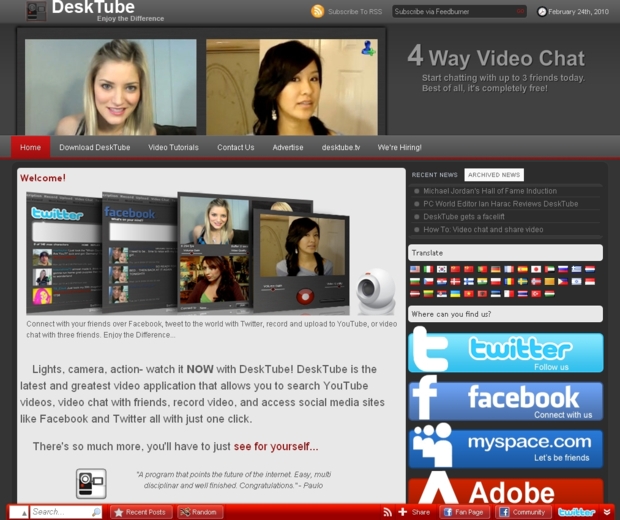This screenshot has height=520, width=620.
Task: Click the Greek flag
Action: pyautogui.click(x=577, y=269)
